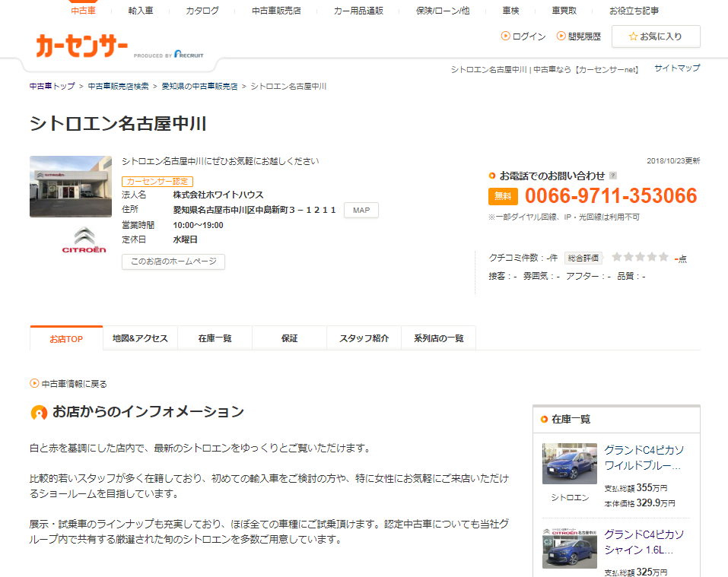Click the Recruit logo next to site title
The width and height of the screenshot is (728, 577).
pyautogui.click(x=189, y=54)
